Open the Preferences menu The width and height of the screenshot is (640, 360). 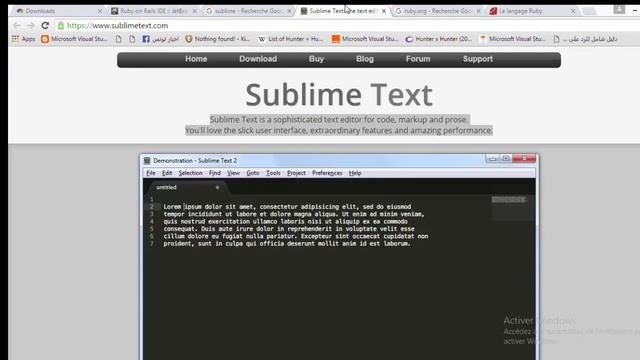[x=327, y=173]
